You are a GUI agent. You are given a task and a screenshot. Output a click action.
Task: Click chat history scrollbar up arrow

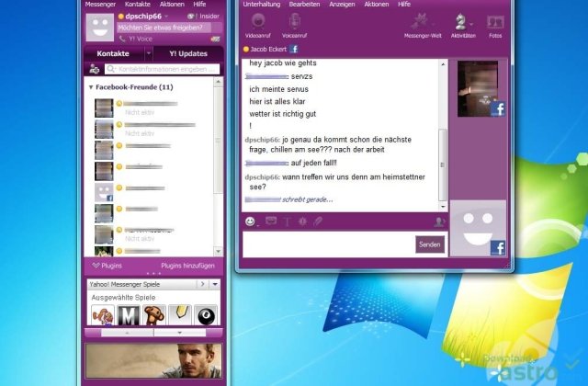[443, 64]
